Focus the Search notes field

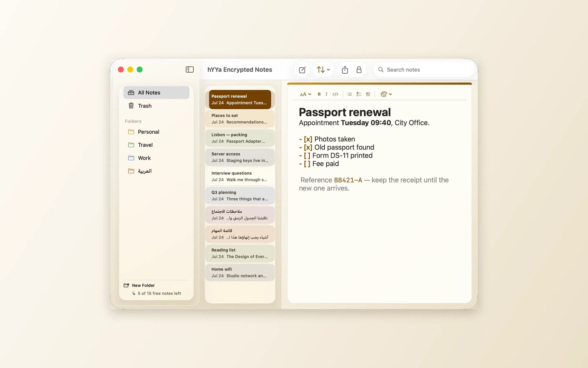tap(424, 70)
